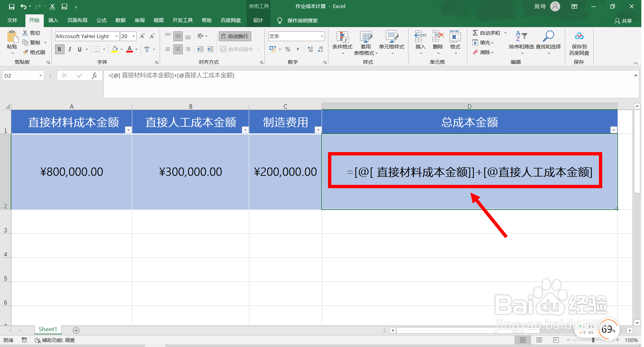
Task: Open Find and Select menu
Action: pos(548,43)
